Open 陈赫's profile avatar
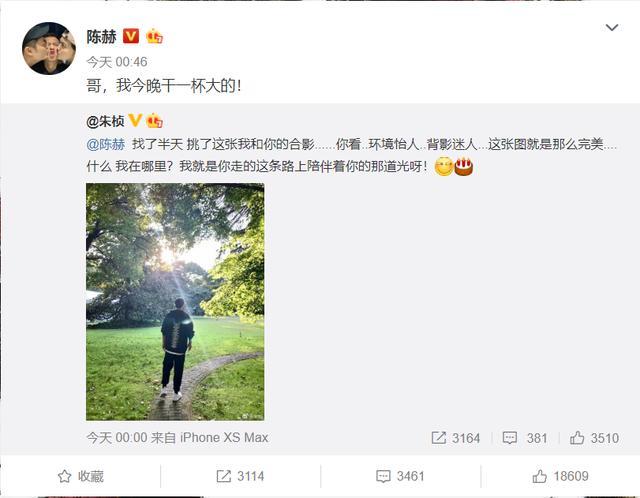This screenshot has width=640, height=498. tap(49, 49)
